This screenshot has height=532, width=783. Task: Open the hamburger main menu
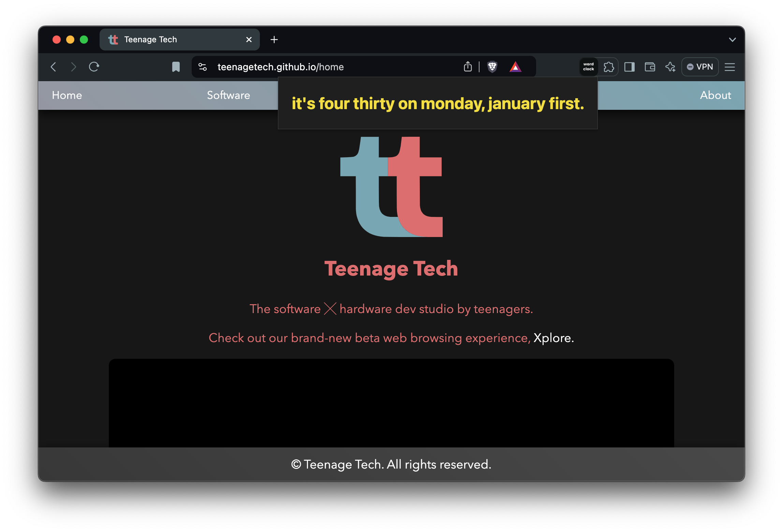click(729, 67)
